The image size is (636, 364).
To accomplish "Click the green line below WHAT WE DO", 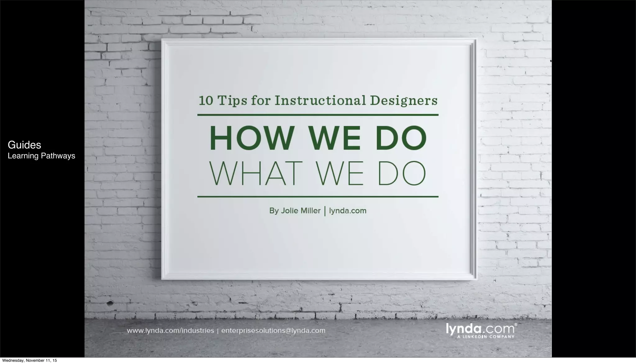I will coord(318,197).
